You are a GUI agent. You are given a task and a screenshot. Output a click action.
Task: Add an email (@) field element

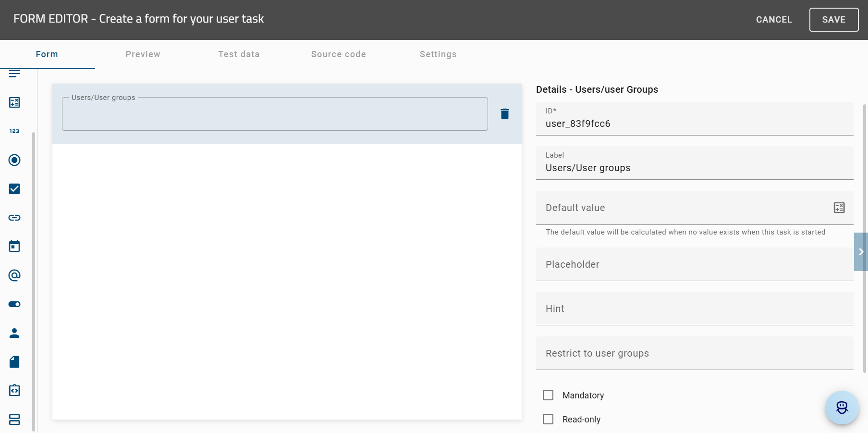click(x=14, y=275)
